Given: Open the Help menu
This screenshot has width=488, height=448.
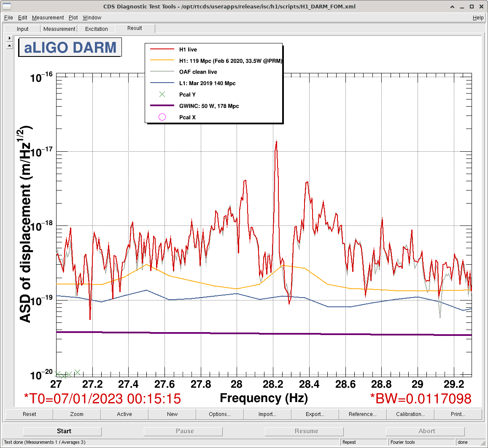Looking at the screenshot, I should point(478,18).
